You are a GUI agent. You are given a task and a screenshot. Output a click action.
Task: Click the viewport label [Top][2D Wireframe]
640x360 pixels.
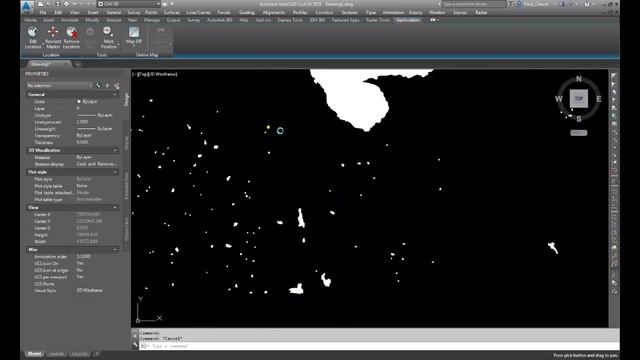coord(155,74)
